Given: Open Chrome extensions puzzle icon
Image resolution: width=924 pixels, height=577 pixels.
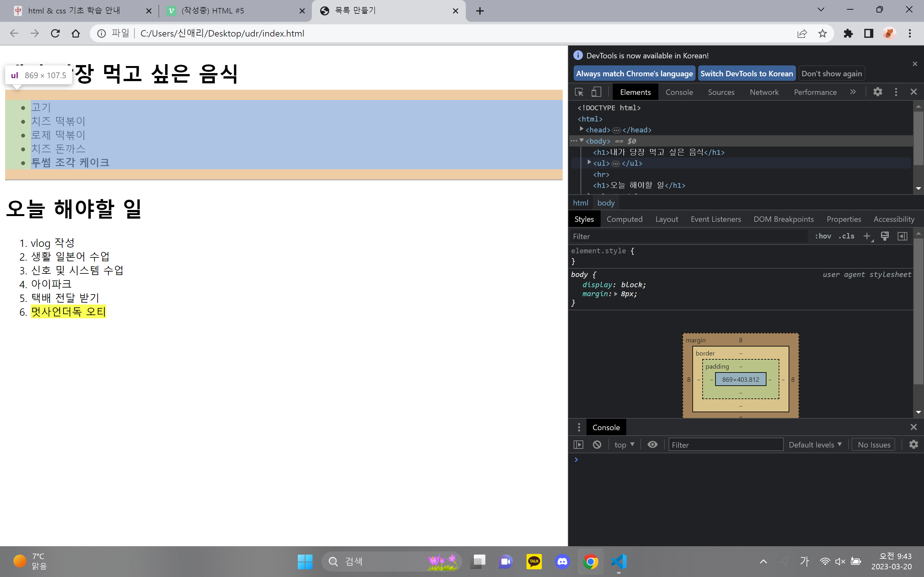Looking at the screenshot, I should coord(848,34).
